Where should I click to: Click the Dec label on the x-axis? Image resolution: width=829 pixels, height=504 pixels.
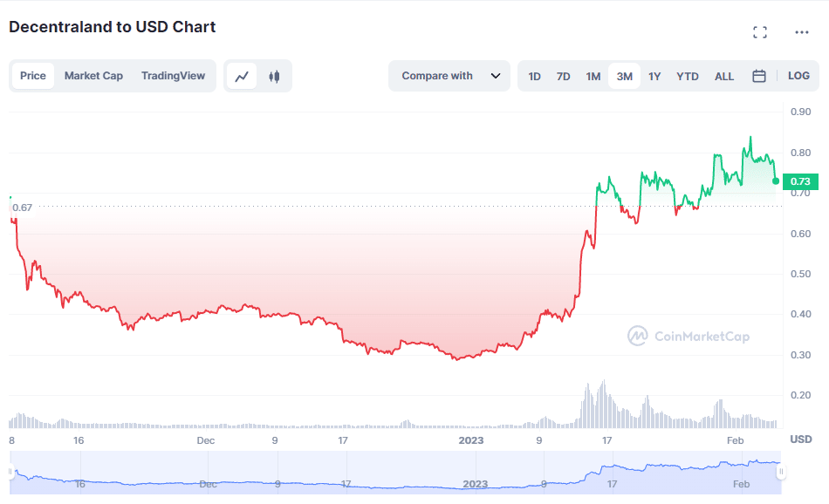point(206,440)
